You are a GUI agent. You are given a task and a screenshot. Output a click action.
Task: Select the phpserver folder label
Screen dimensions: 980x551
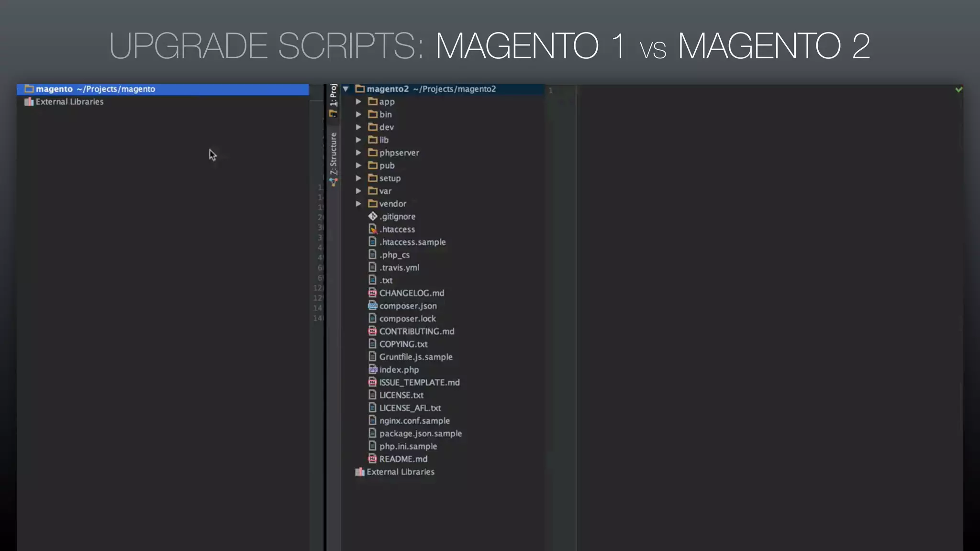coord(399,153)
